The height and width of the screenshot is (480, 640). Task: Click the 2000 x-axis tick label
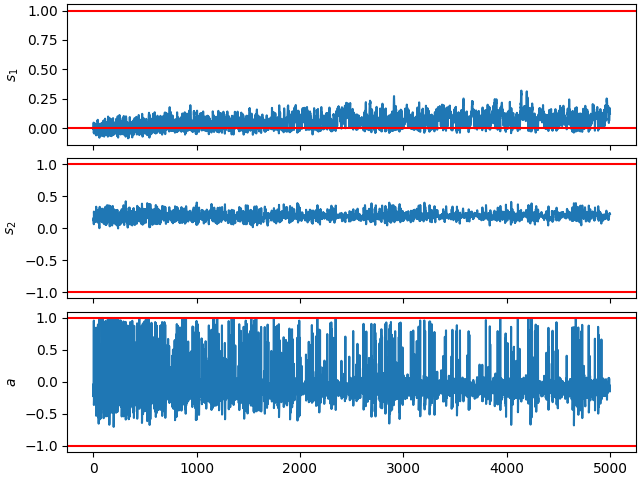pos(300,468)
